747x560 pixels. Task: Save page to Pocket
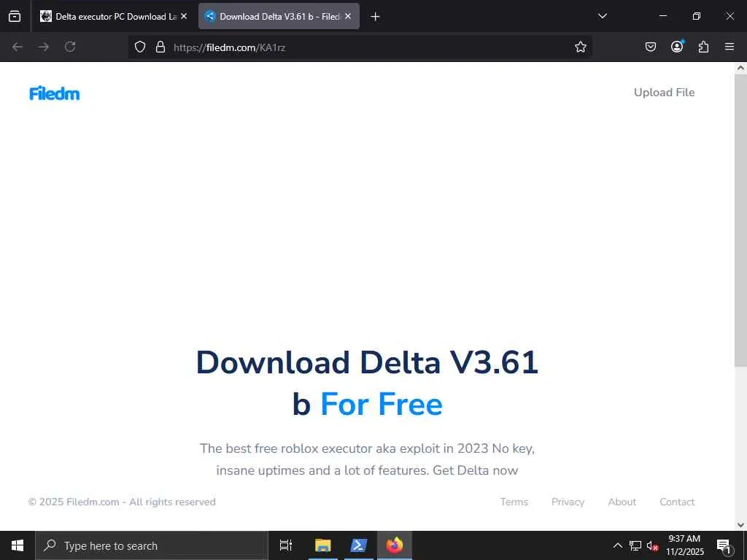650,47
